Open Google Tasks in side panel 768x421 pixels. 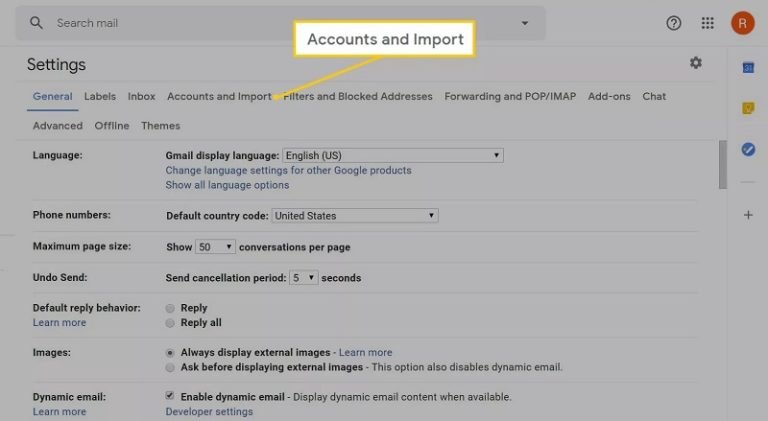coord(748,149)
